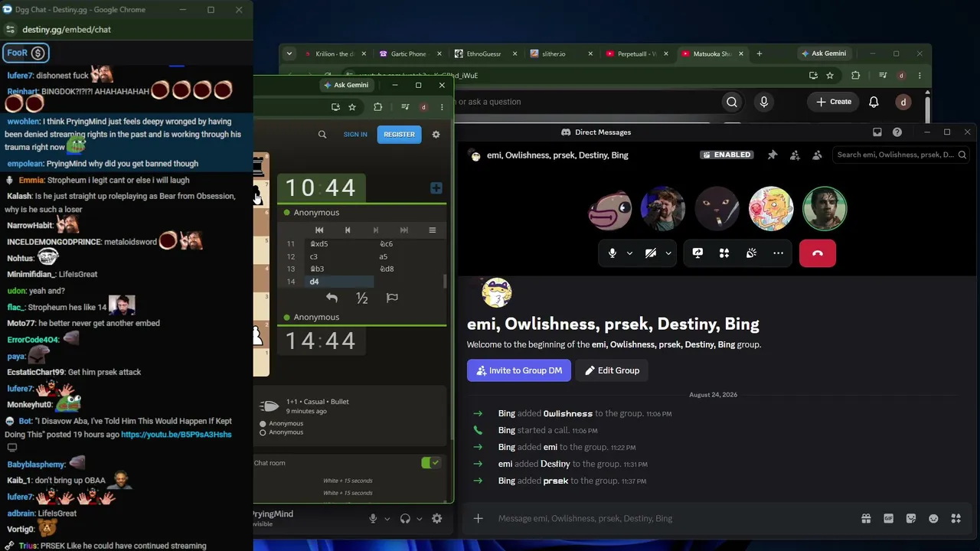Screen dimensions: 980x551
Task: Add friends to the group DM icon
Action: tap(795, 155)
